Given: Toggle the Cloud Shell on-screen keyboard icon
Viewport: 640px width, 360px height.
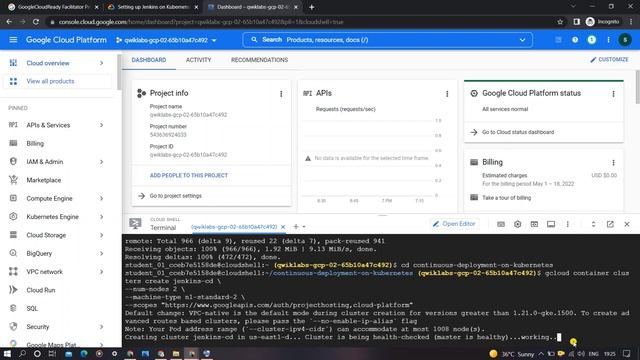Looking at the screenshot, I should coord(501,224).
